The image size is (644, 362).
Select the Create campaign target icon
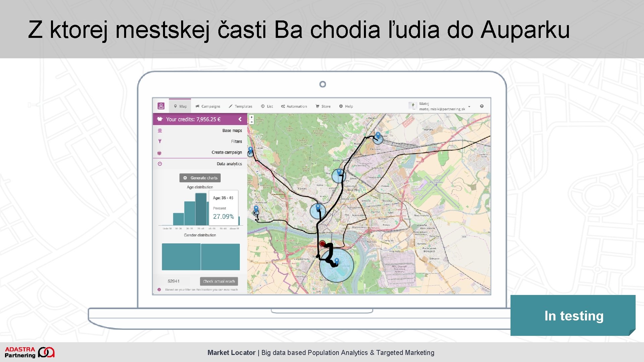(x=159, y=152)
